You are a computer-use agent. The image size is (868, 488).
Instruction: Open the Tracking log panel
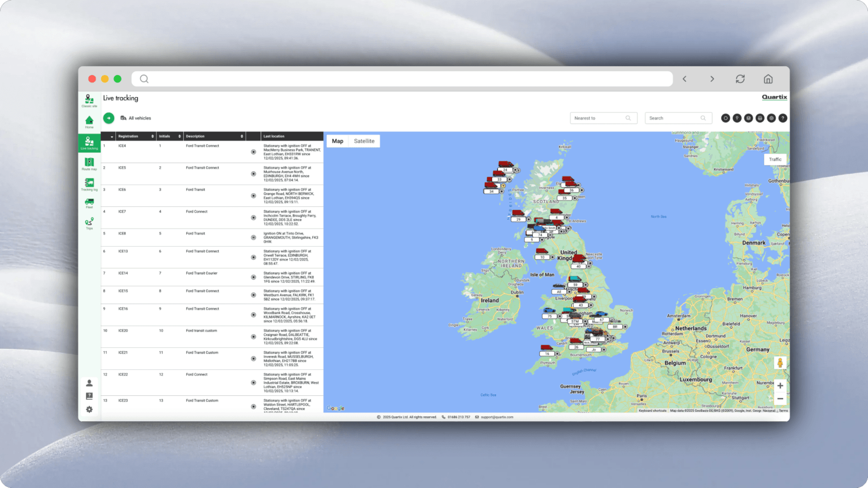[x=89, y=184]
